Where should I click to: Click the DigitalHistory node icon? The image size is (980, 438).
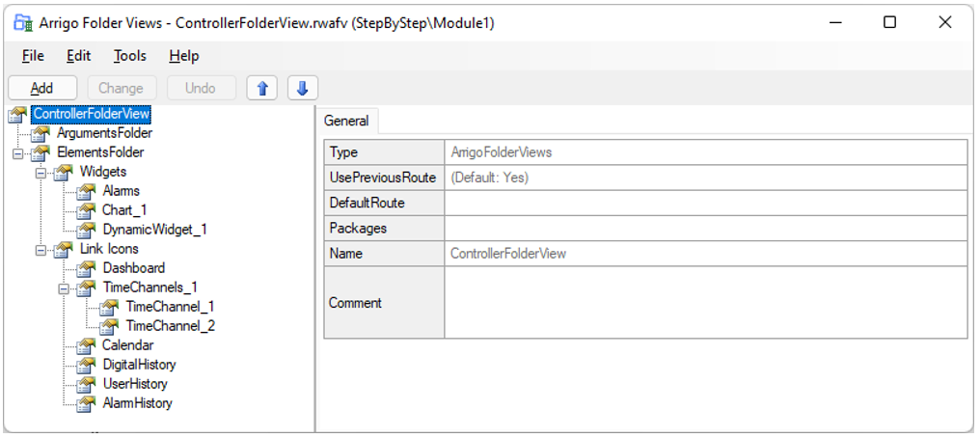(x=86, y=365)
